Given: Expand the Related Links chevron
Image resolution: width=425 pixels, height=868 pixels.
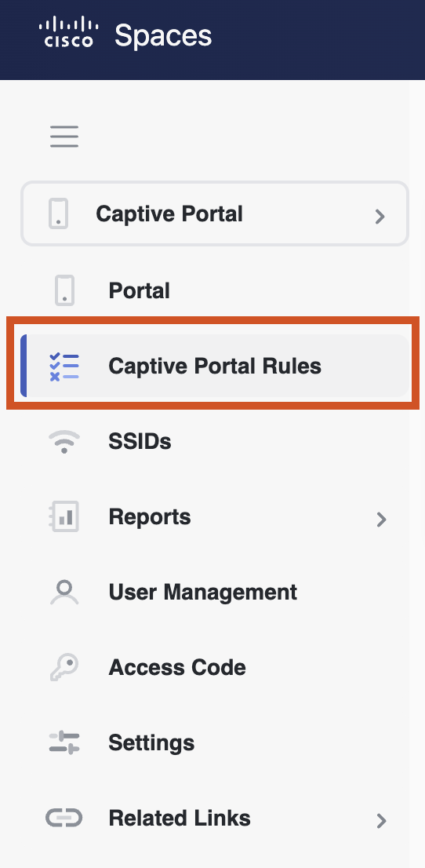Looking at the screenshot, I should tap(381, 820).
